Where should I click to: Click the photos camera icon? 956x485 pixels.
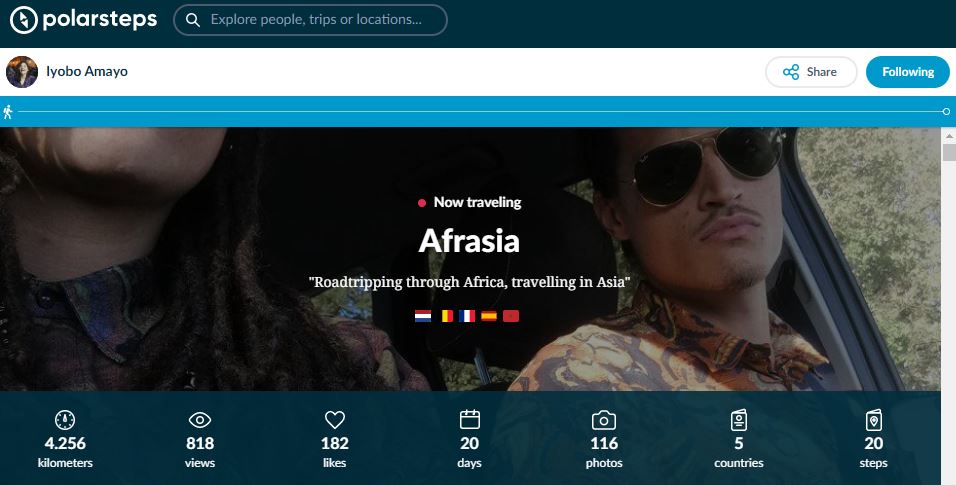604,420
